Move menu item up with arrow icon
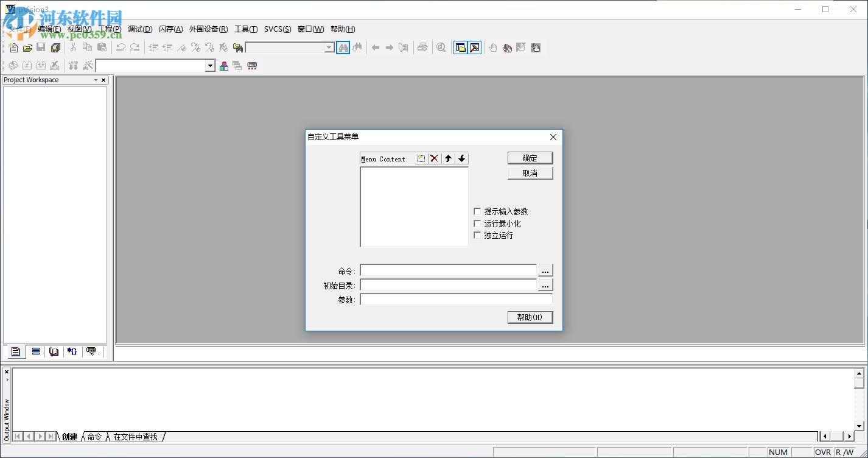The image size is (868, 458). click(449, 159)
